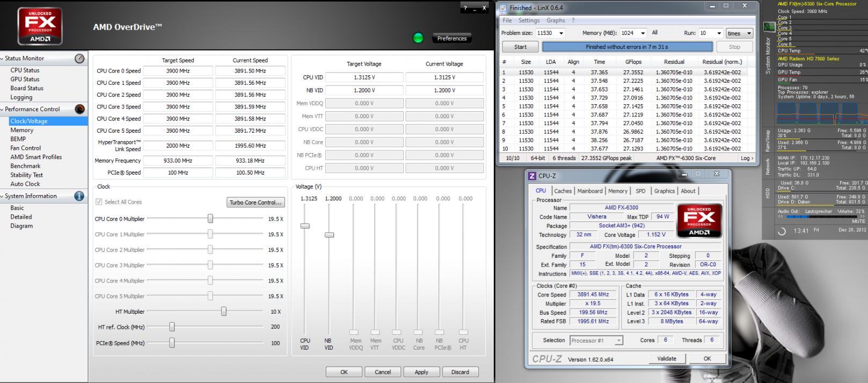The width and height of the screenshot is (868, 383).
Task: Switch to the CPU-Z Graphics tab
Action: (x=664, y=191)
